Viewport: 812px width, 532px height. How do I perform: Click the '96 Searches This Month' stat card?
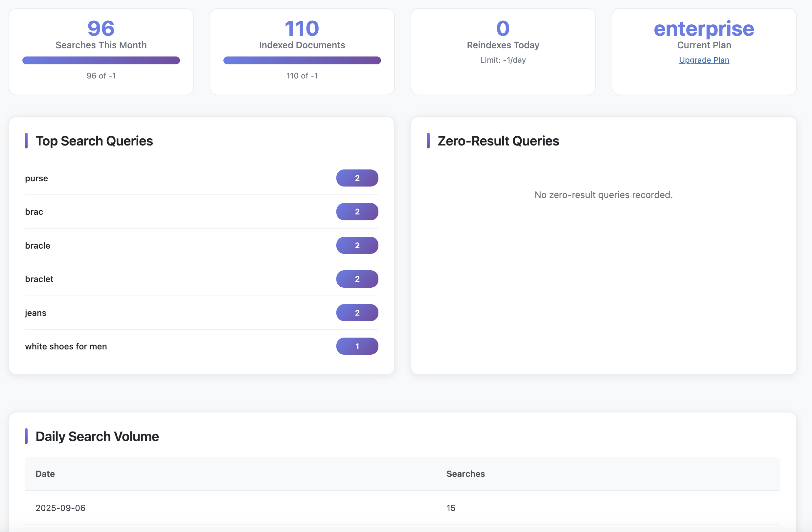coord(101,51)
